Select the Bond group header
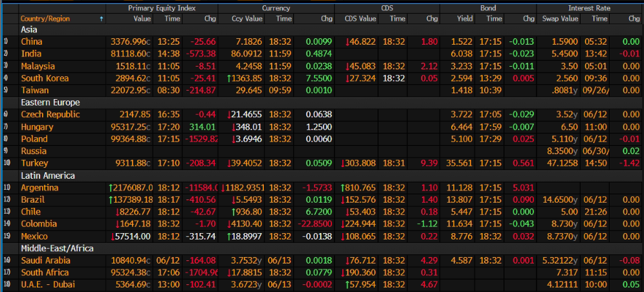This screenshot has height=292, width=644. (x=488, y=8)
